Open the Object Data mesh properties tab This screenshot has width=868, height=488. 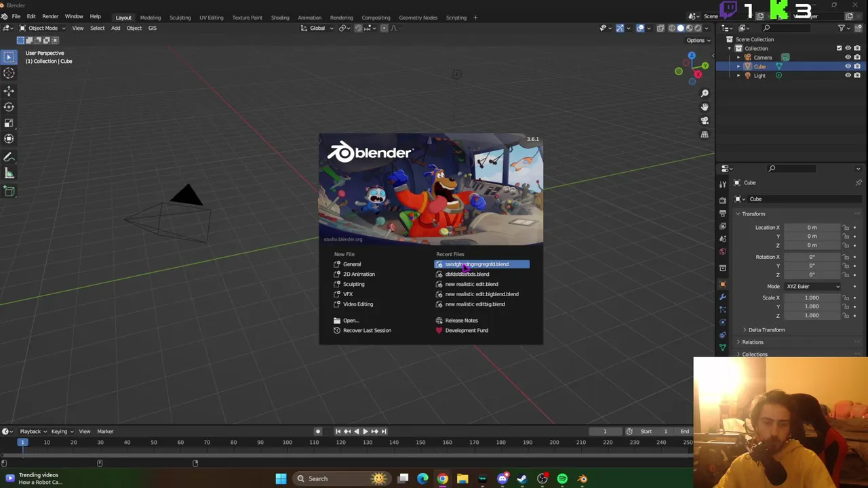pos(722,348)
